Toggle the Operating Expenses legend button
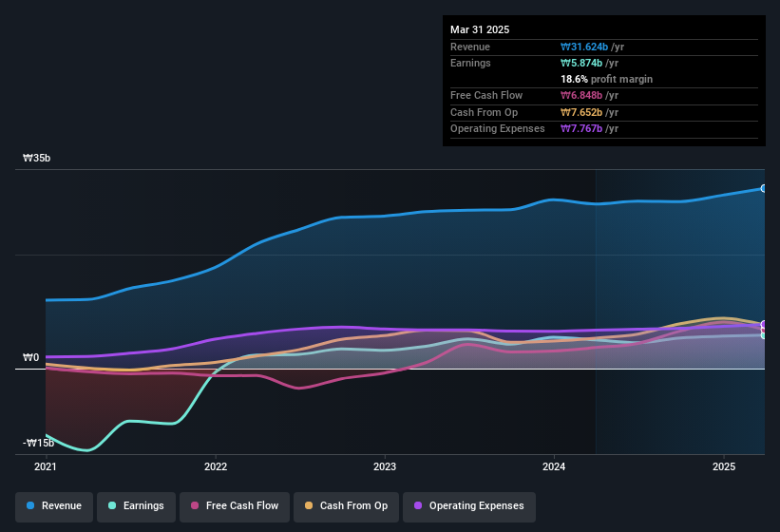This screenshot has height=532, width=780. [469, 506]
